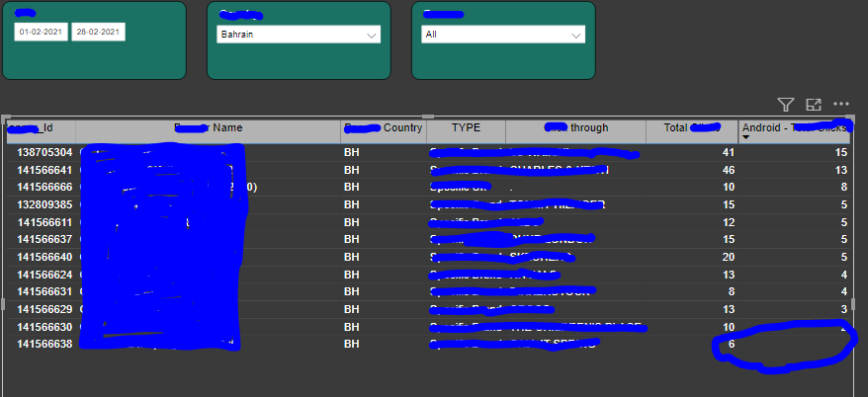Click the BH cell in row 138705304
Viewport: 868px width, 397px height.
click(x=352, y=153)
